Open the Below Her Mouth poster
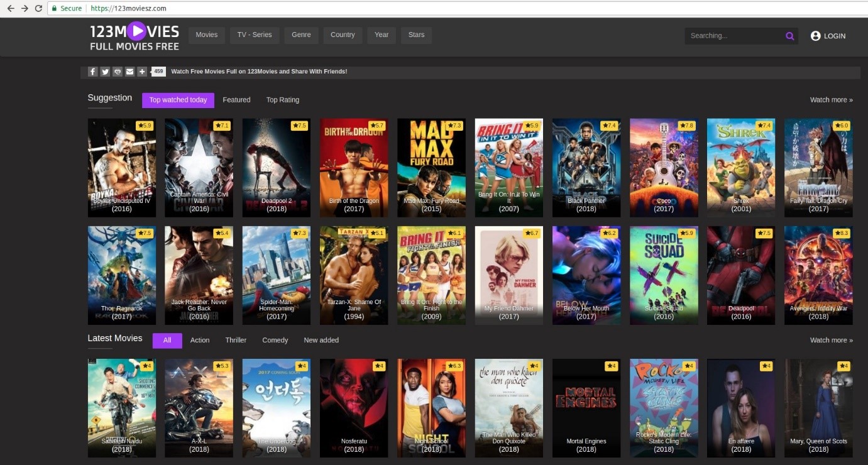The image size is (868, 465). click(x=586, y=276)
